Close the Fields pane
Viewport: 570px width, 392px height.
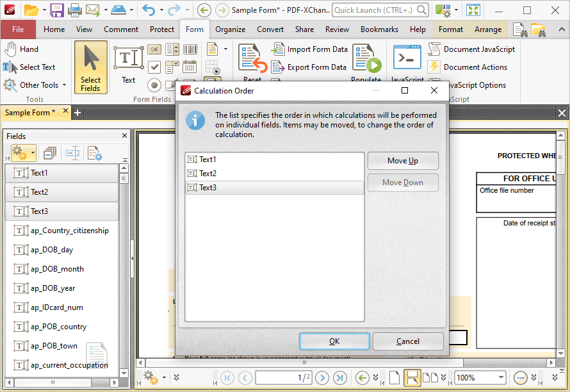124,136
